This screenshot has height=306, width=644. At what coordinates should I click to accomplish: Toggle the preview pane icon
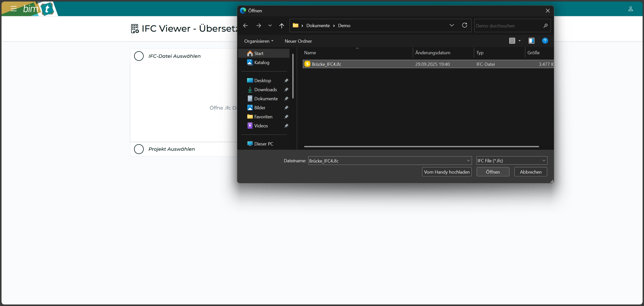pyautogui.click(x=531, y=41)
